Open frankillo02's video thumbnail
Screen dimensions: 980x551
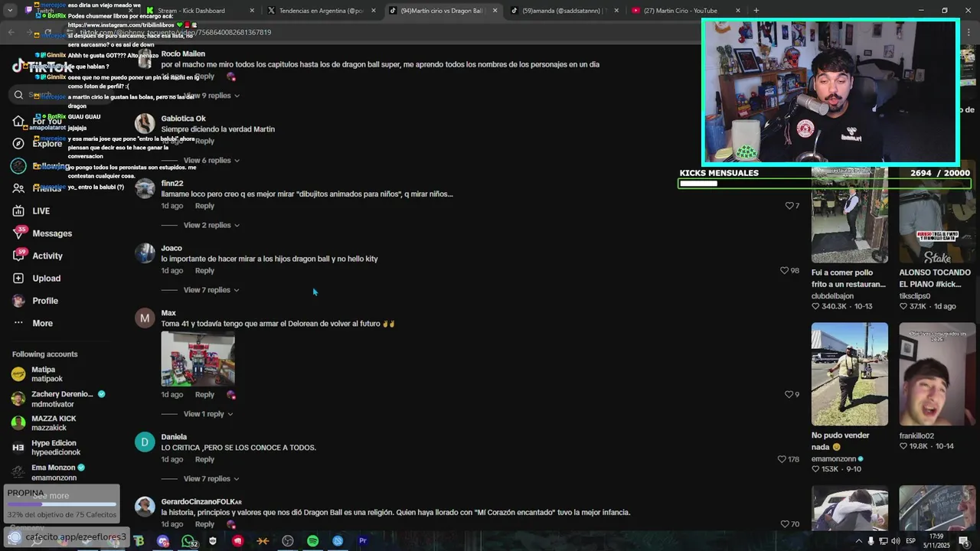point(937,374)
